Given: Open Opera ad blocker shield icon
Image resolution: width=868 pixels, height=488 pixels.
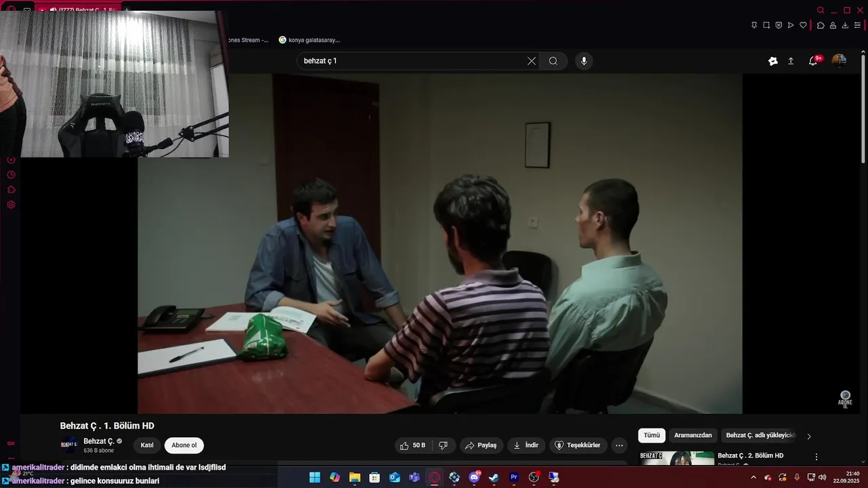Looking at the screenshot, I should tap(778, 25).
